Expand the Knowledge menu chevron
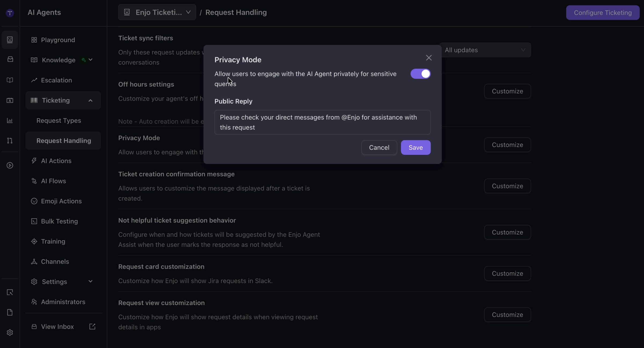 [x=90, y=60]
